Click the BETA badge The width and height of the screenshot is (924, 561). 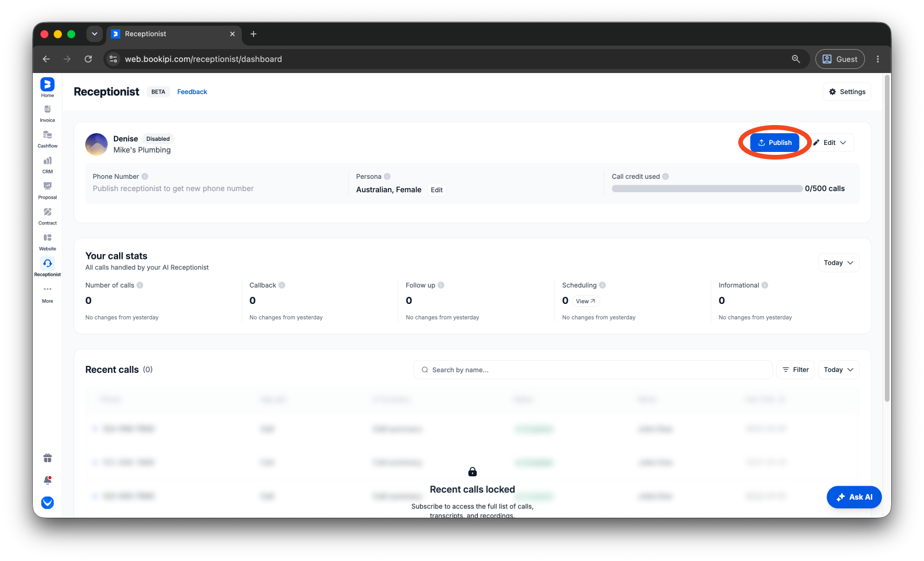158,92
